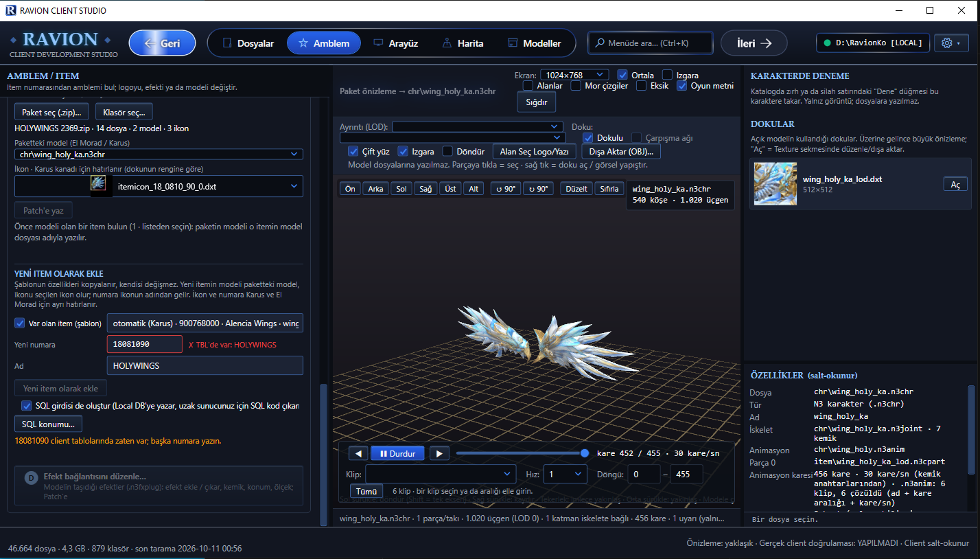The image size is (980, 559).
Task: Toggle the Var olan item (şablon) checkbox
Action: click(19, 323)
